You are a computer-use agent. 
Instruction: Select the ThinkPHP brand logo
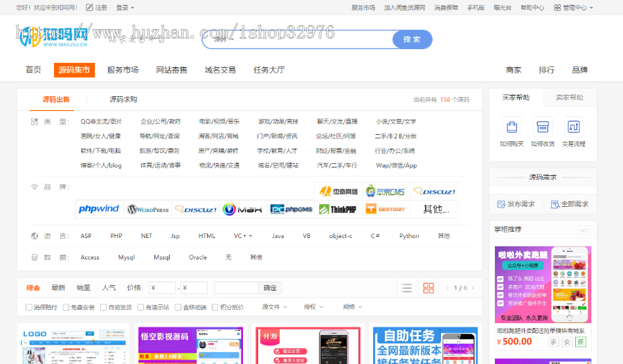(338, 209)
